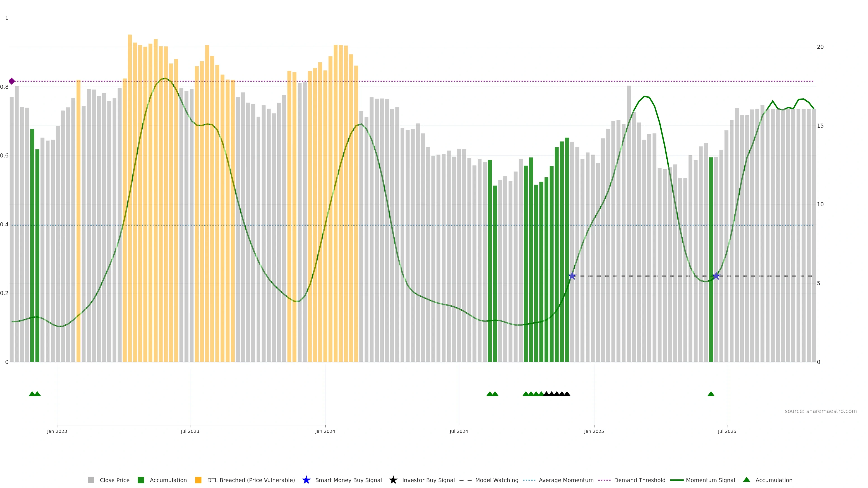The height and width of the screenshot is (488, 868).
Task: Click the purple diamond Demand Threshold marker
Action: click(12, 81)
